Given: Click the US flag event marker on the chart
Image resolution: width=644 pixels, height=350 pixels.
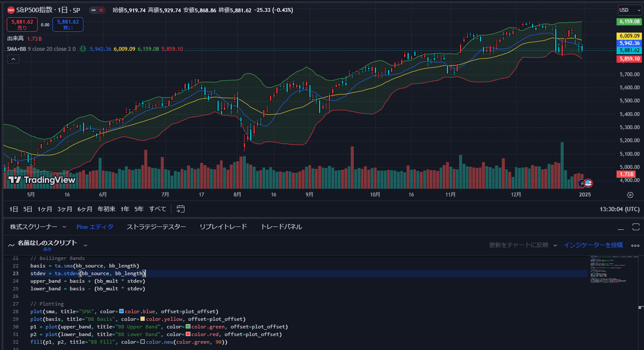Looking at the screenshot, I should pos(588,183).
